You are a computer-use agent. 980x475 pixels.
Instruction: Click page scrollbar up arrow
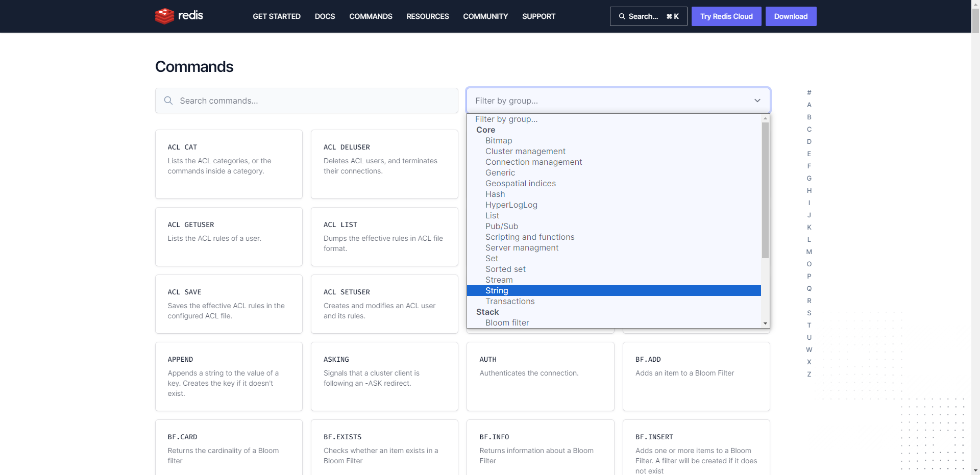tap(975, 4)
